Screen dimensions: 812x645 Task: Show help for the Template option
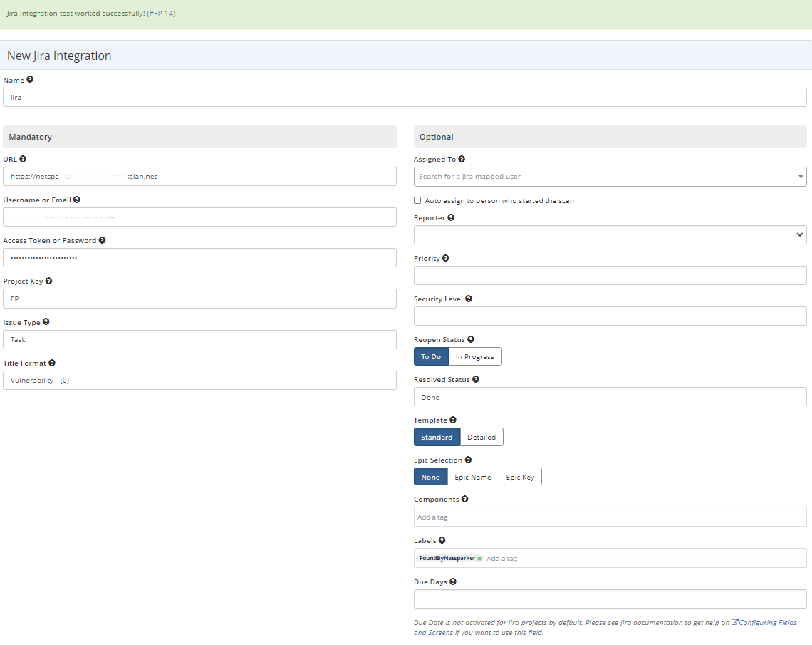[453, 420]
